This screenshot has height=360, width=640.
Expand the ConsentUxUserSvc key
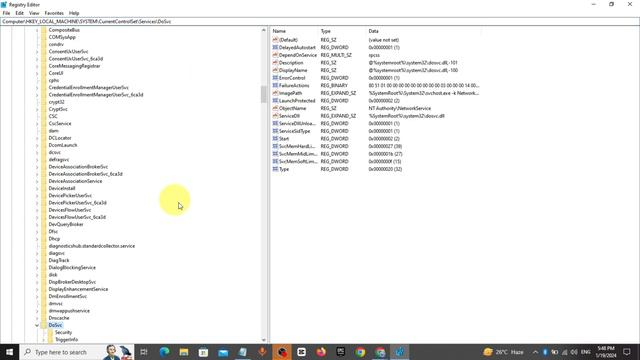click(x=37, y=52)
